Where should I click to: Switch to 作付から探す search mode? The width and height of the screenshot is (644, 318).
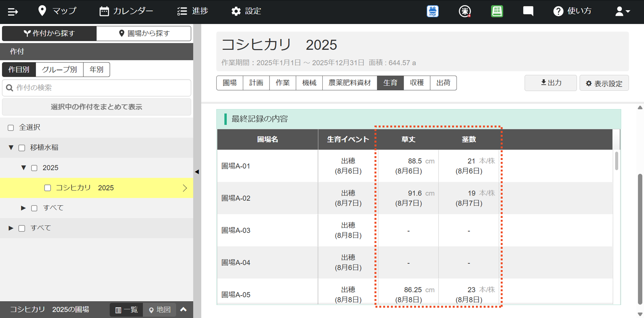pyautogui.click(x=49, y=33)
